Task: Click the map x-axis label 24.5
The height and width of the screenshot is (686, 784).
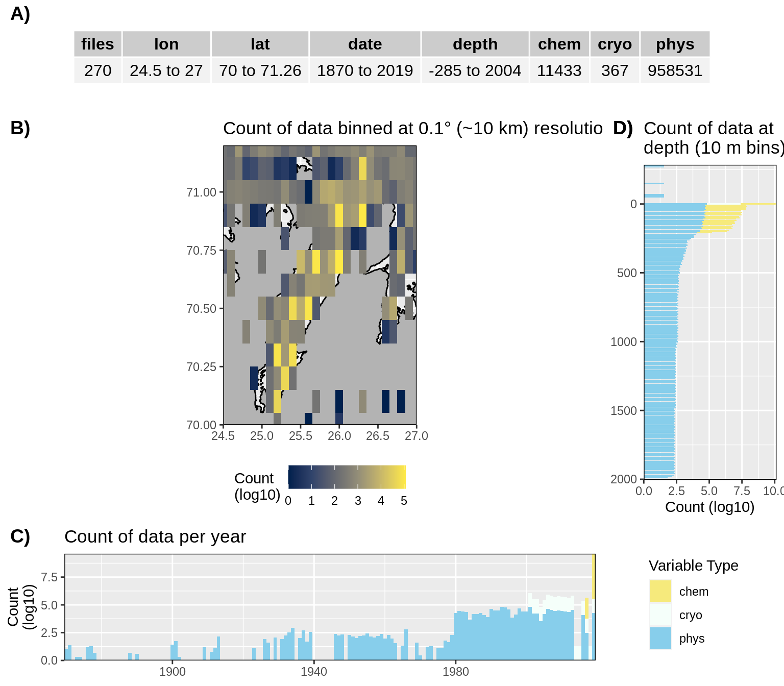Action: pos(223,436)
